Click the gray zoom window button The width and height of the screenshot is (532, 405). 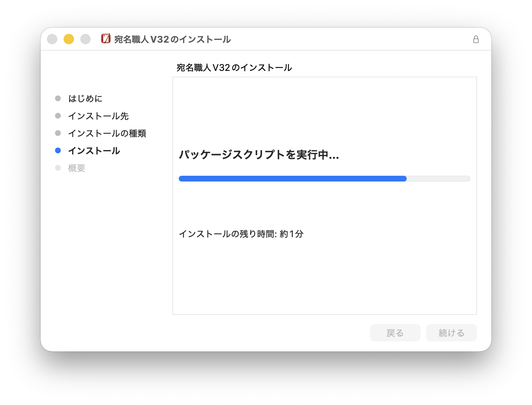85,39
